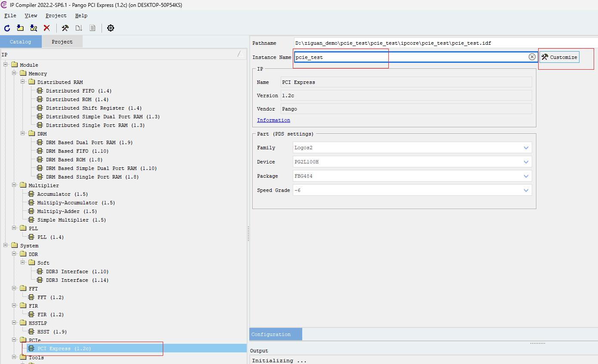Click the Customize button
Viewport: 598px width, 364px height.
pyautogui.click(x=559, y=57)
